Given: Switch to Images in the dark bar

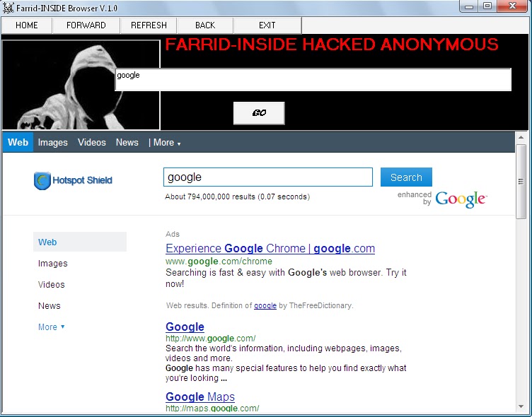Looking at the screenshot, I should [52, 142].
